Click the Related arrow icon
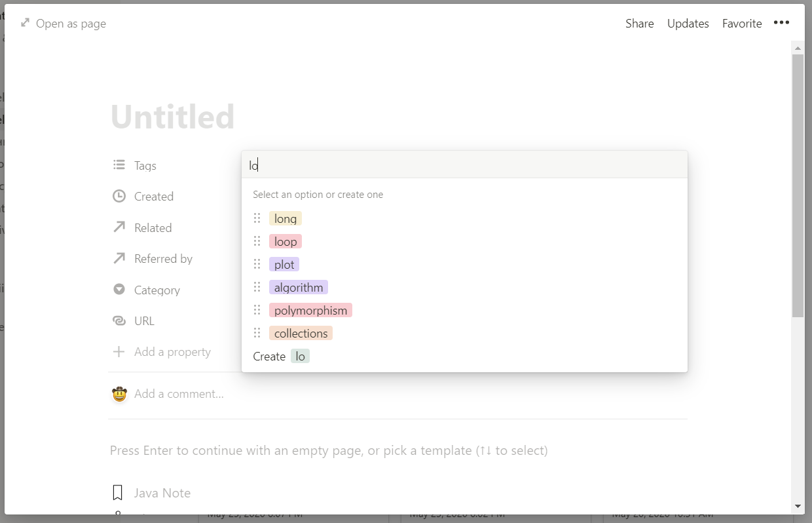Screen dimensions: 812x523 pyautogui.click(x=119, y=227)
